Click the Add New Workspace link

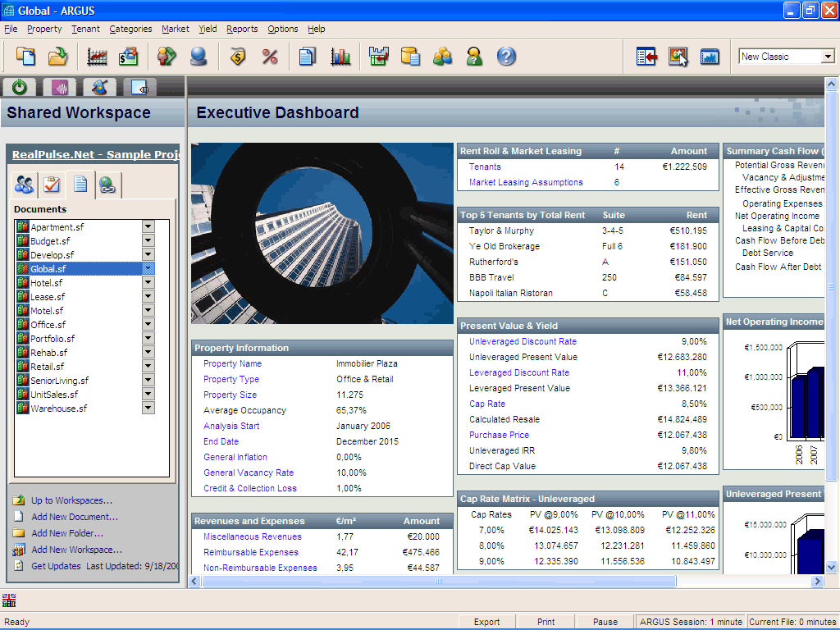pos(76,550)
